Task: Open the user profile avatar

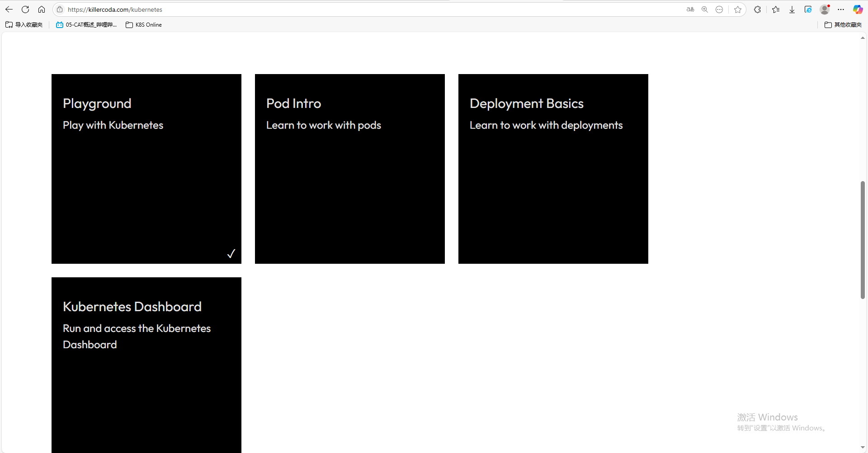Action: coord(825,9)
